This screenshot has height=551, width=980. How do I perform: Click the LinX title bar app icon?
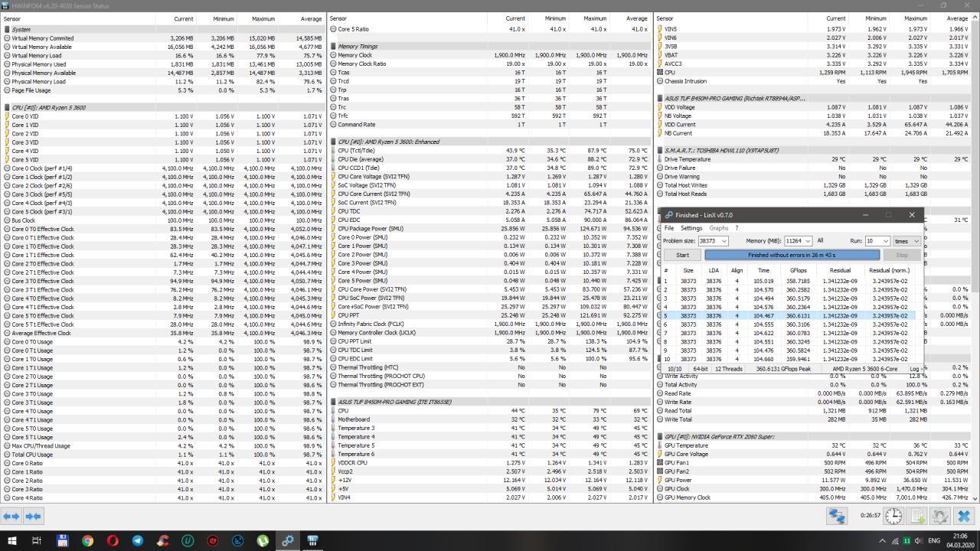pos(668,215)
